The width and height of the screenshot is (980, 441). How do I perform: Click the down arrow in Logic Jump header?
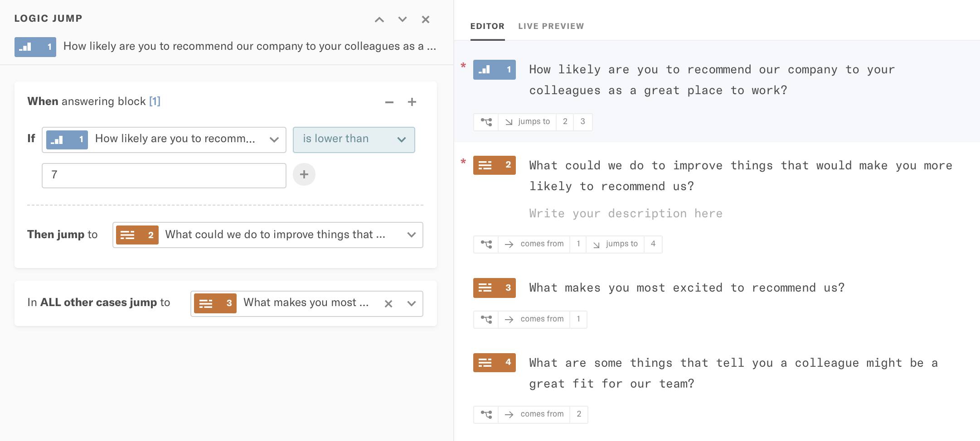point(402,19)
